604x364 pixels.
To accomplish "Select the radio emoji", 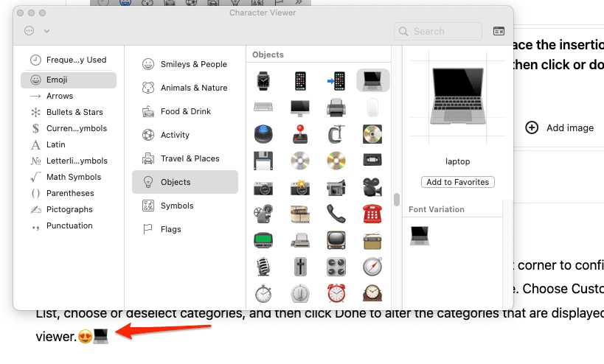I will 372,240.
